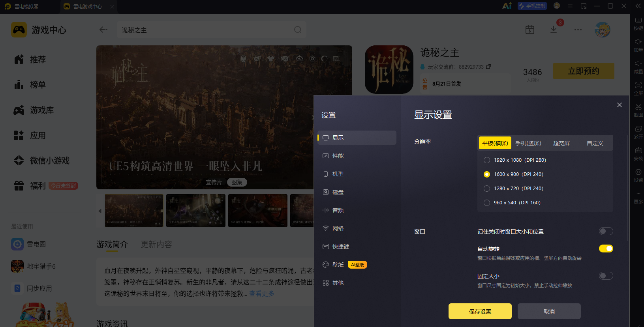Open 快捷键 settings category

click(x=357, y=247)
